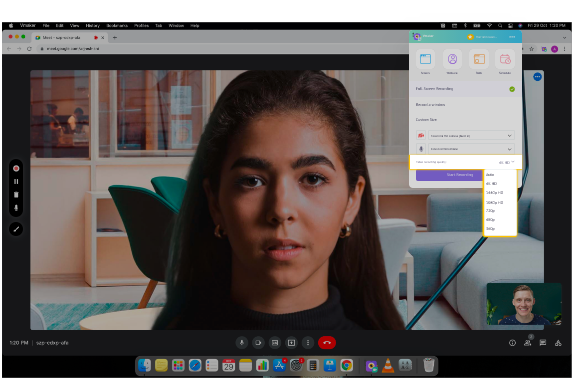Image resolution: width=572 pixels, height=378 pixels.
Task: Mute microphone in the floating recorder toolbar
Action: click(x=16, y=208)
